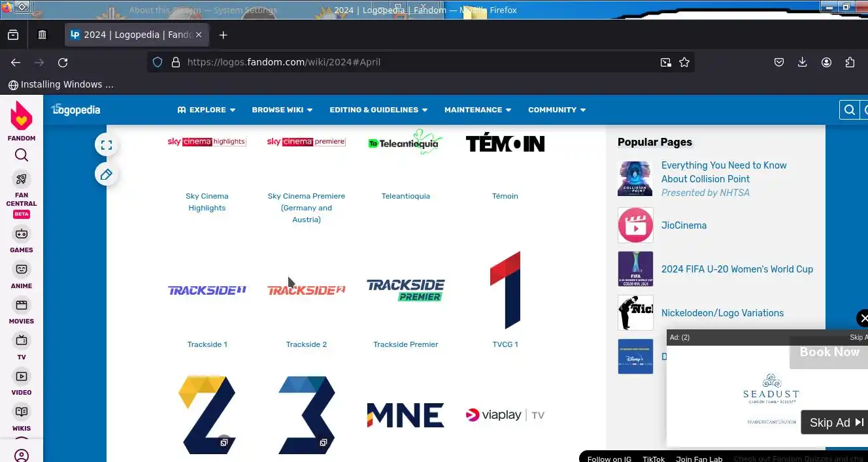Click site lock padlock icon
Viewport: 868px width, 462px height.
175,62
